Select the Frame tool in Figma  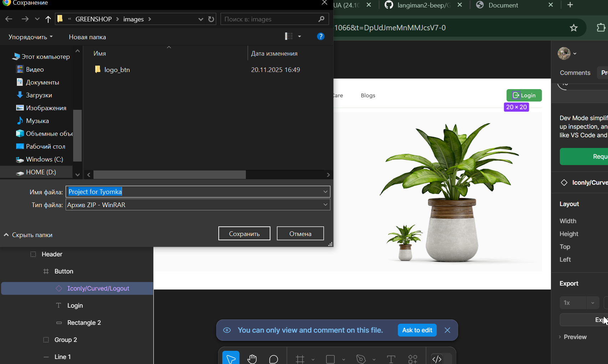tap(300, 359)
